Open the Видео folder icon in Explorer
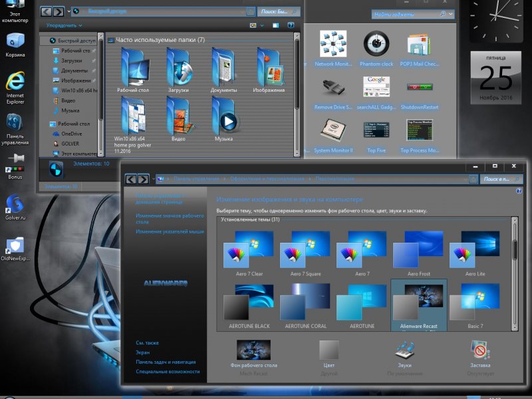 [178, 119]
